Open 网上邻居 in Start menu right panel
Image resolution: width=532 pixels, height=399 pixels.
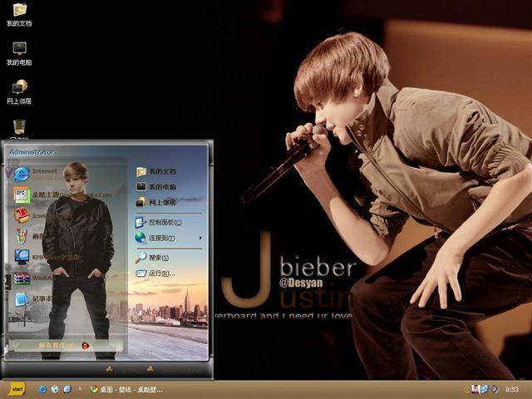point(156,202)
